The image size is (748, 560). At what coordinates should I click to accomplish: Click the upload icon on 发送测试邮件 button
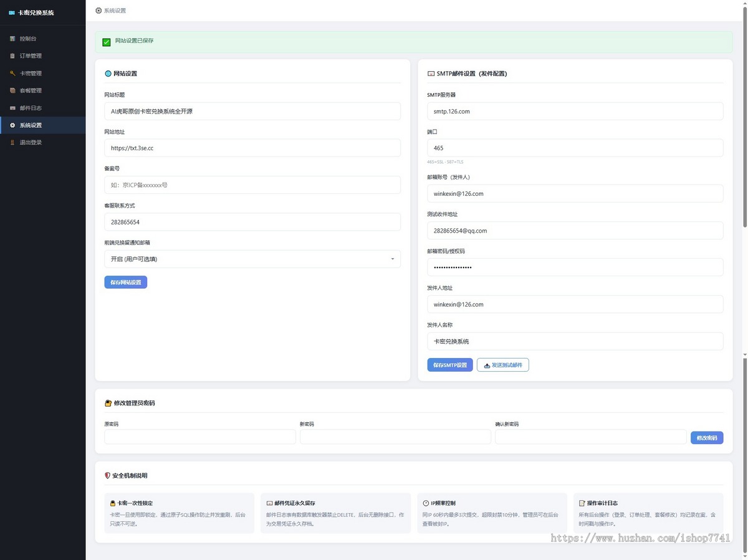(x=487, y=365)
